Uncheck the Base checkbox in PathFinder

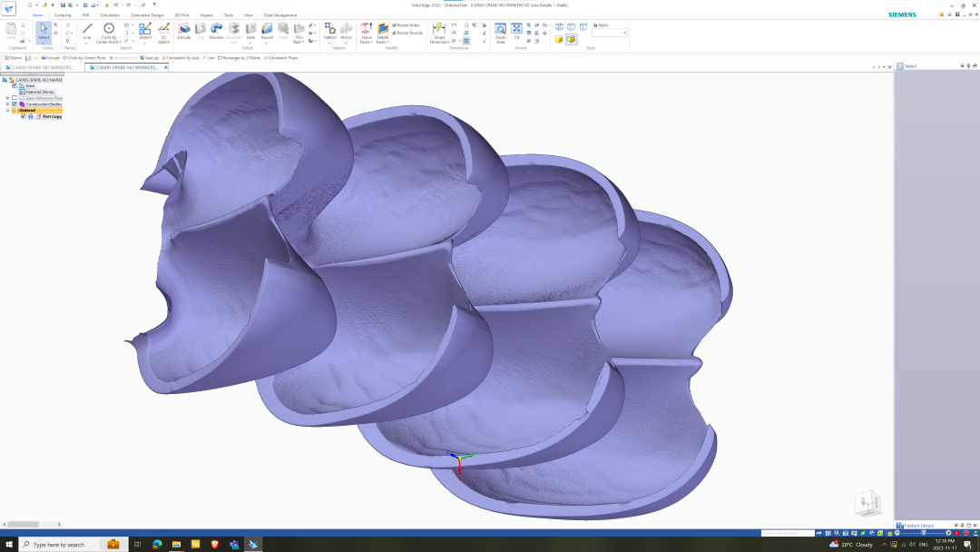(x=15, y=85)
